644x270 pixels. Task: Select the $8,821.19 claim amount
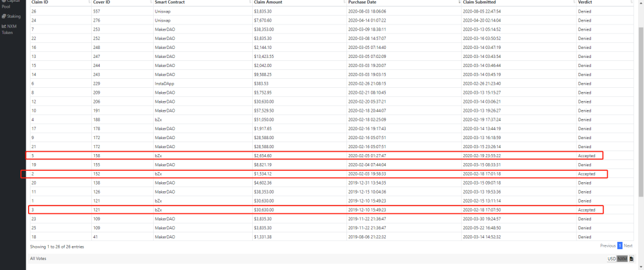coord(262,165)
